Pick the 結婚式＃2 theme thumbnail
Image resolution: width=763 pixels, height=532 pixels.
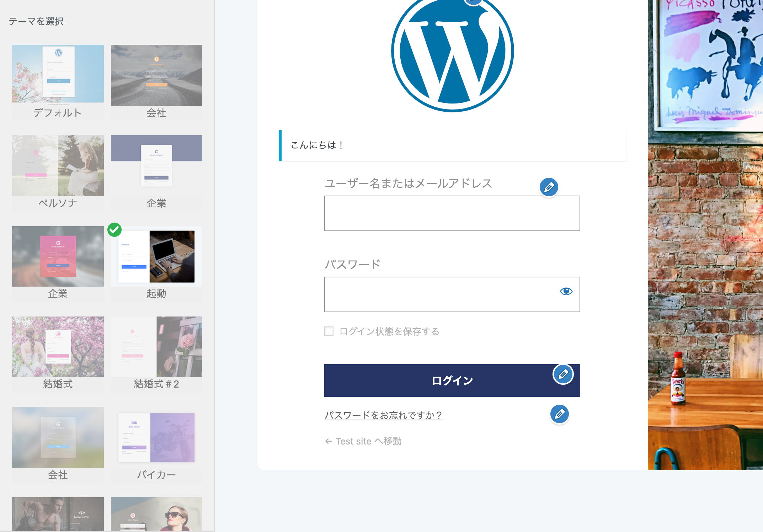pos(156,347)
